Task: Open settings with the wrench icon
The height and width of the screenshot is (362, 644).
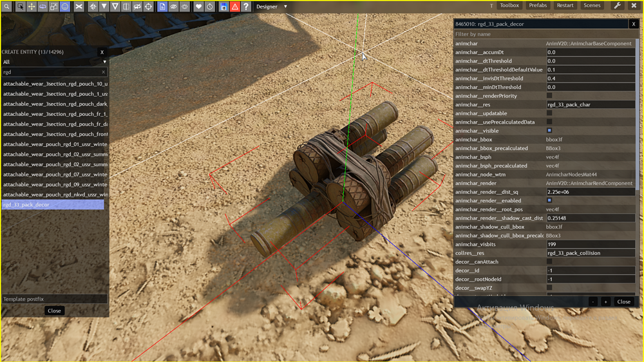Action: (618, 5)
